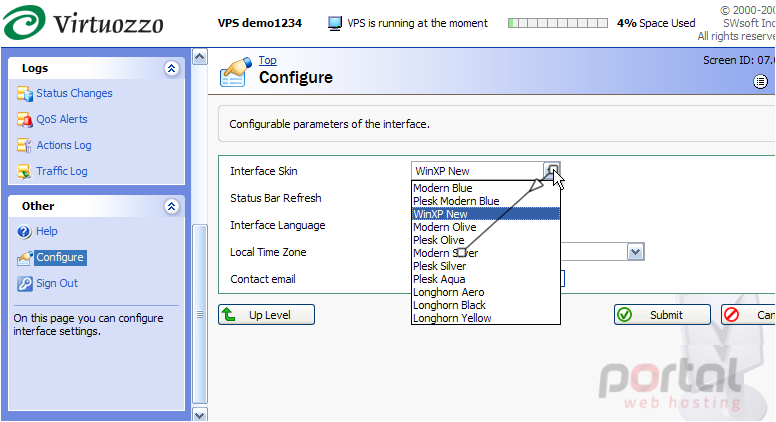Click the VPS running monitor icon
This screenshot has height=422, width=776.
click(x=335, y=23)
